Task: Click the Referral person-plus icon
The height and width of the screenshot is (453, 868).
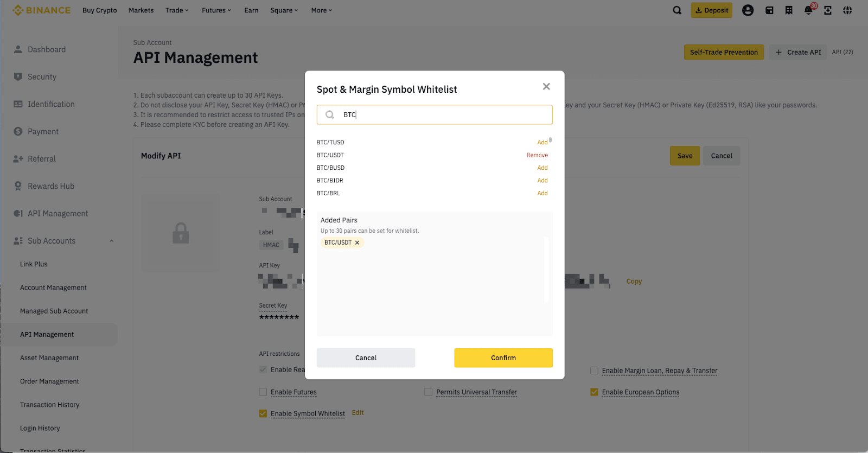Action: click(x=18, y=159)
